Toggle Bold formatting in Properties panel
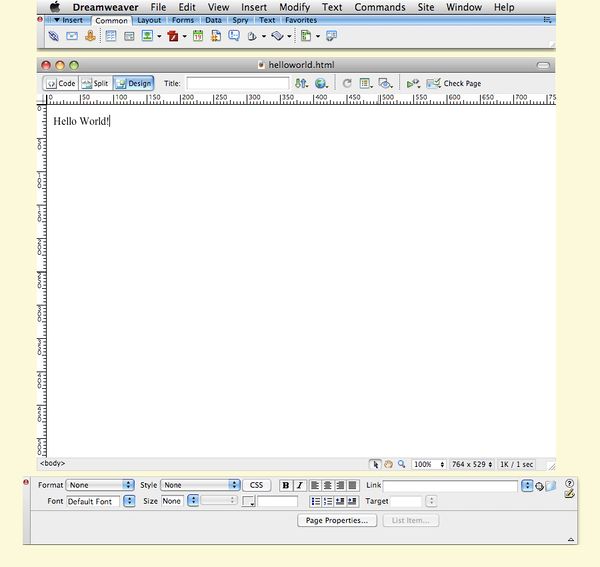Image resolution: width=600 pixels, height=567 pixels. (285, 485)
